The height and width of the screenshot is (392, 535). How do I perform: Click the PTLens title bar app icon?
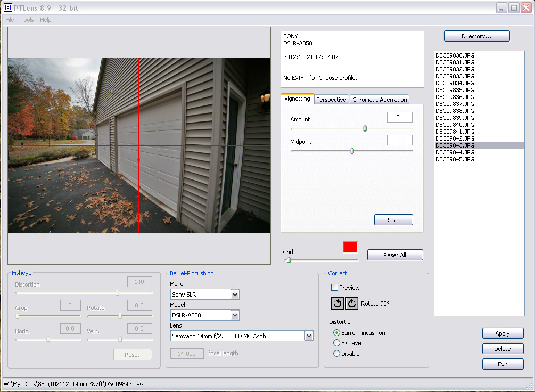pos(7,7)
